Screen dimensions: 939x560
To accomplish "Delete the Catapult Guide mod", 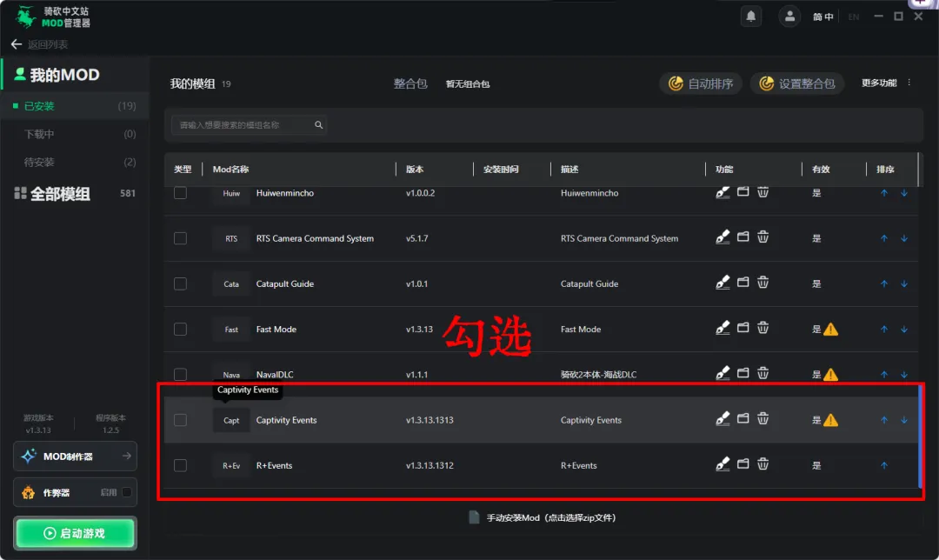I will (763, 282).
